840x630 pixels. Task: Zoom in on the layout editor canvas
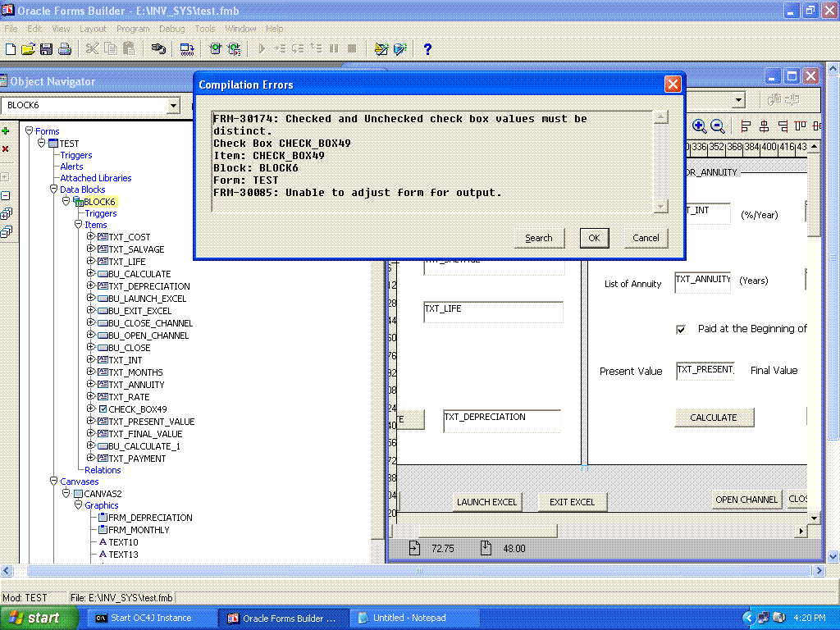[x=699, y=126]
